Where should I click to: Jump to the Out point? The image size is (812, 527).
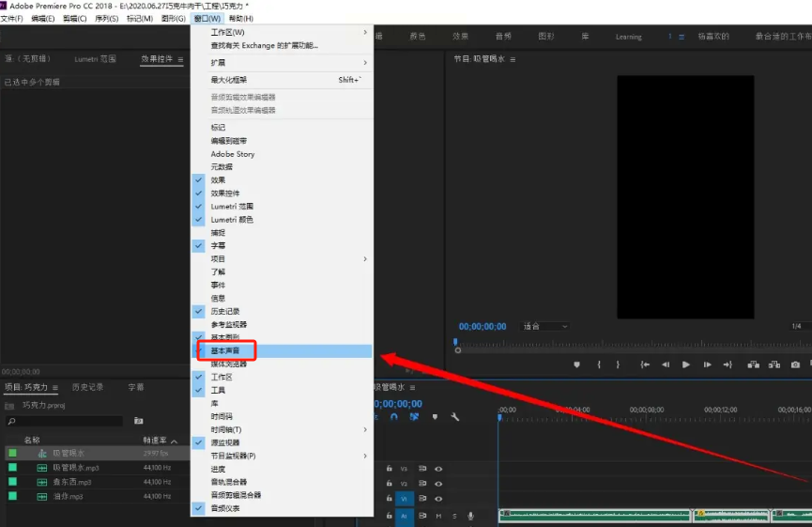coord(728,364)
